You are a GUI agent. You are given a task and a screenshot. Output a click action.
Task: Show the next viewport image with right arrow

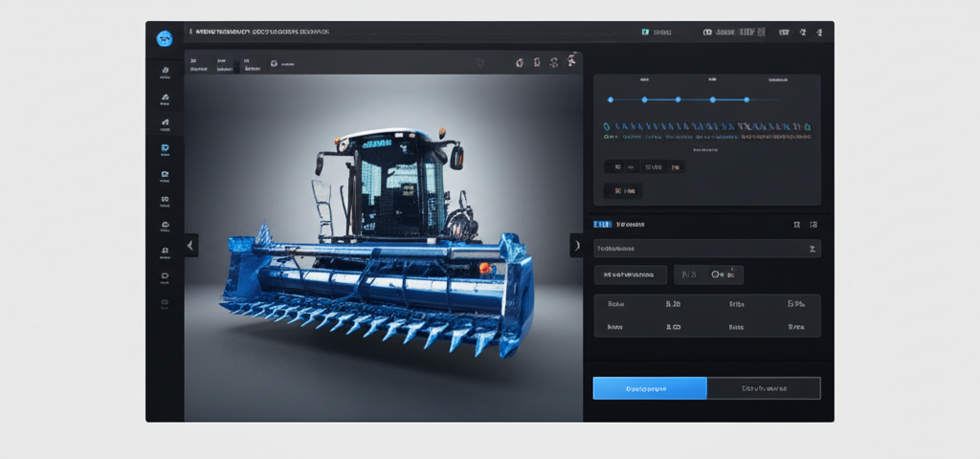576,246
